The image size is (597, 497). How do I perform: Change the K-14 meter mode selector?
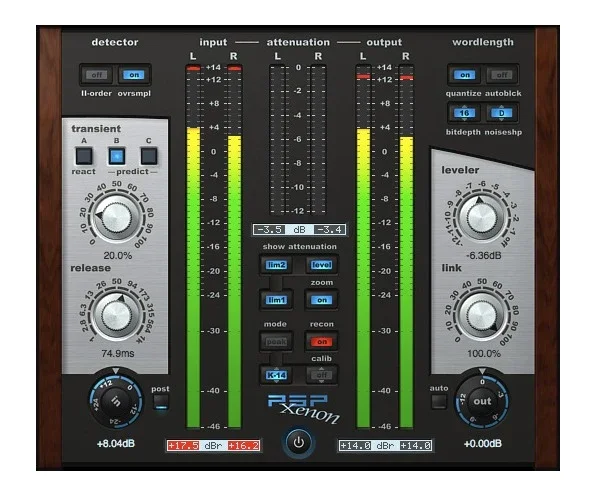[x=276, y=375]
